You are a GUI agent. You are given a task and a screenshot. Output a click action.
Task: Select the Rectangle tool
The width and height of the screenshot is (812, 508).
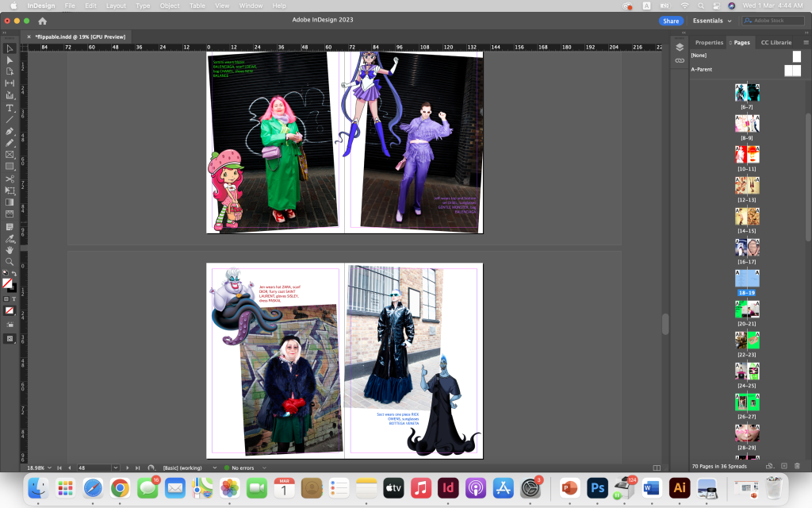10,167
